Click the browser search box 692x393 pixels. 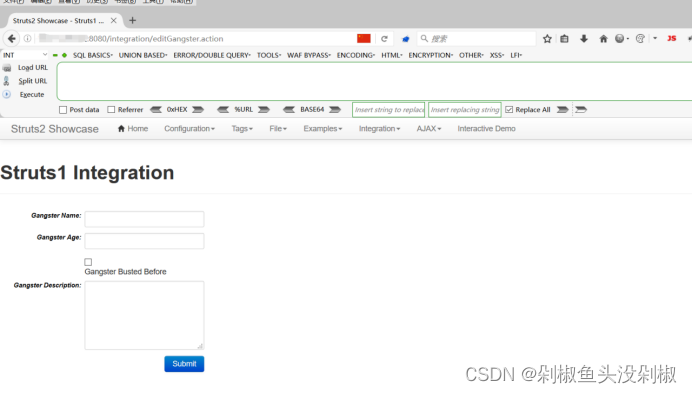tap(476, 39)
